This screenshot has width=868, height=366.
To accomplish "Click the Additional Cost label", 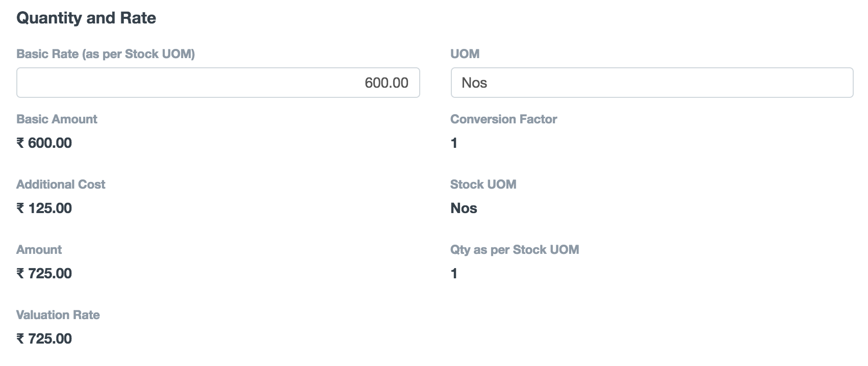I will click(x=61, y=185).
